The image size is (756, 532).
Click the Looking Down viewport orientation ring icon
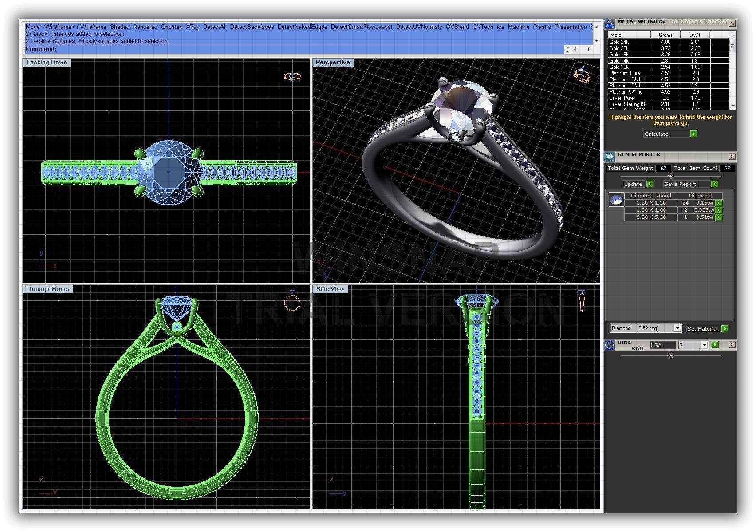[292, 76]
